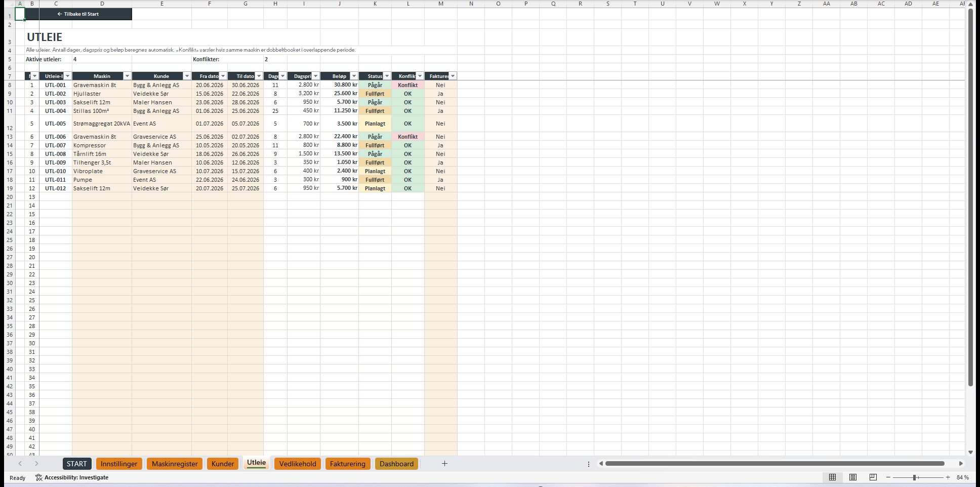
Task: Open the Maskin column filter dropdown
Action: pos(127,76)
